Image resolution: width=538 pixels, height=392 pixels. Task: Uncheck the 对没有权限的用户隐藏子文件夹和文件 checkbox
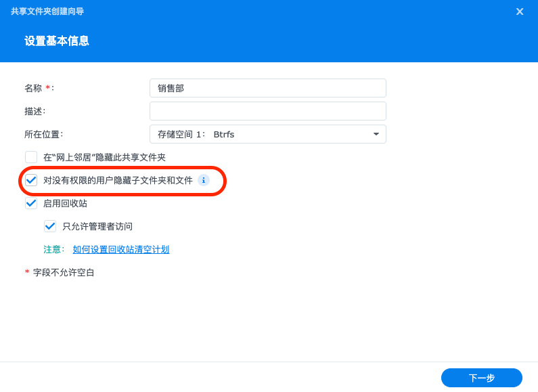pos(31,180)
